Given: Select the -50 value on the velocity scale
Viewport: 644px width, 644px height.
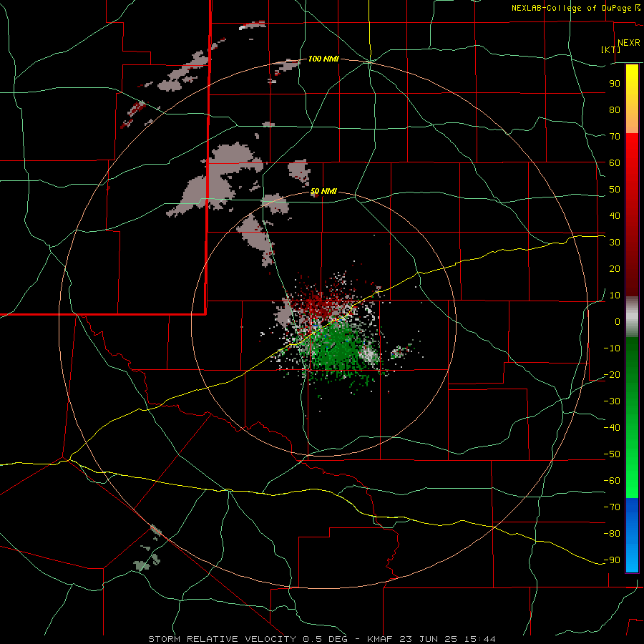Looking at the screenshot, I should tap(612, 454).
